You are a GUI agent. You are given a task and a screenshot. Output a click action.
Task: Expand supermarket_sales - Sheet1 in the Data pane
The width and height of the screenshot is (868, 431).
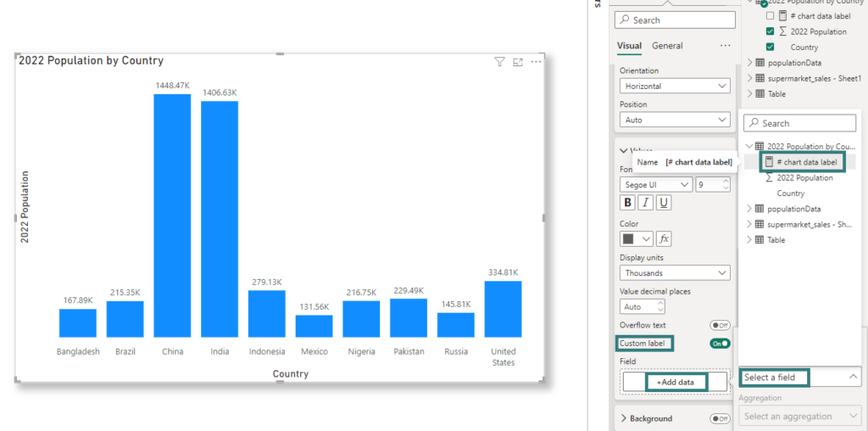(750, 78)
